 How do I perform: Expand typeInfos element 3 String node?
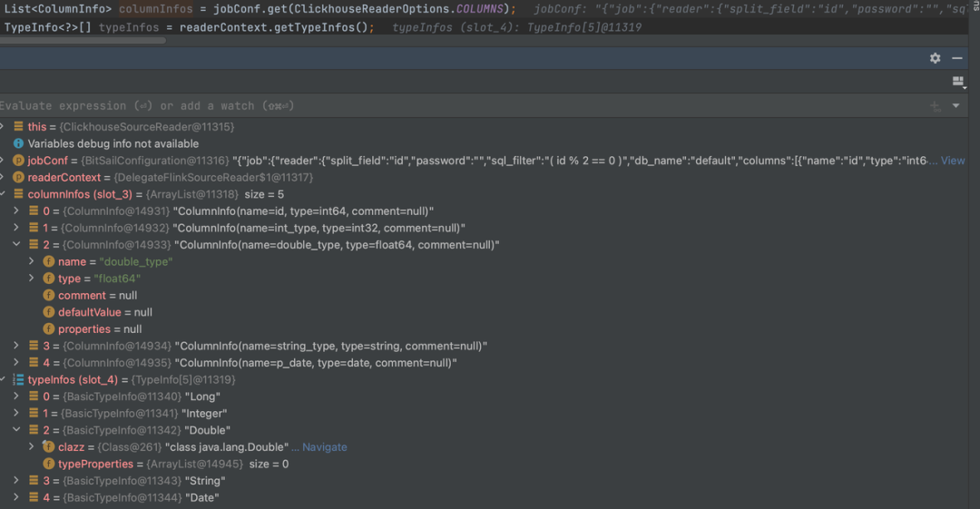tap(16, 481)
